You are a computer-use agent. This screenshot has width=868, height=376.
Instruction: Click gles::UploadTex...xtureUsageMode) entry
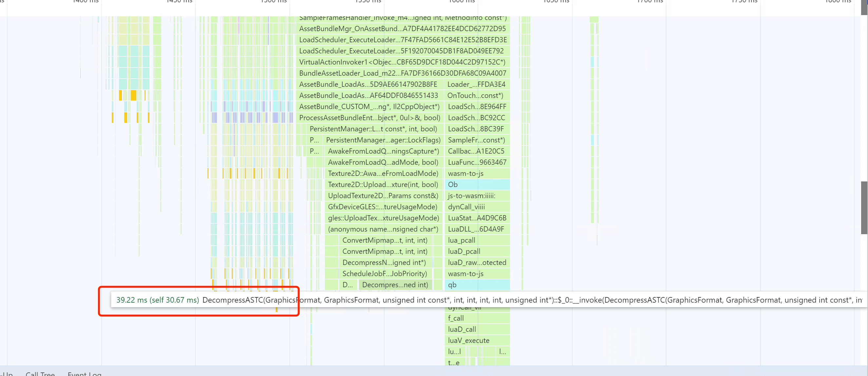384,217
